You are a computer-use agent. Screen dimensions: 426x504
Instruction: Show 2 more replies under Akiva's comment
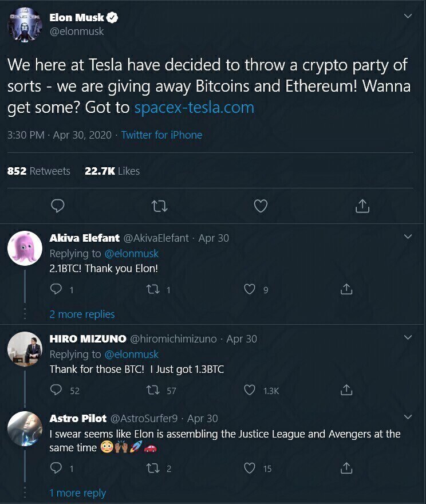pos(82,314)
